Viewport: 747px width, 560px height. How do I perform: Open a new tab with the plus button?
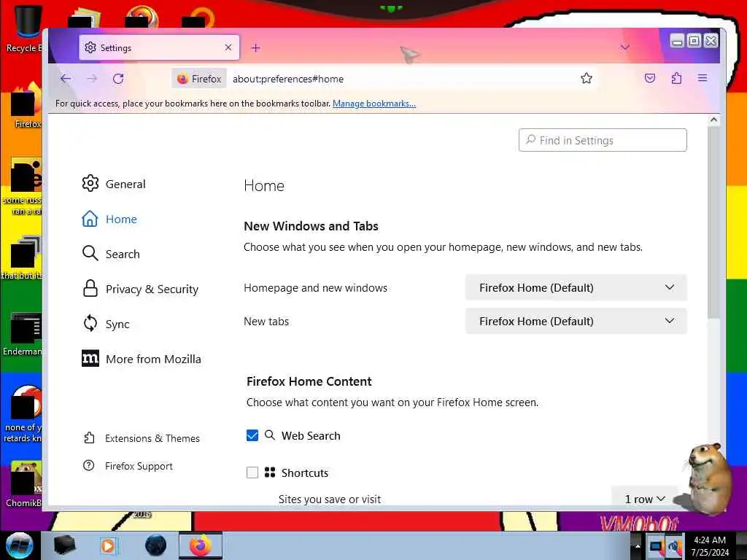point(256,47)
